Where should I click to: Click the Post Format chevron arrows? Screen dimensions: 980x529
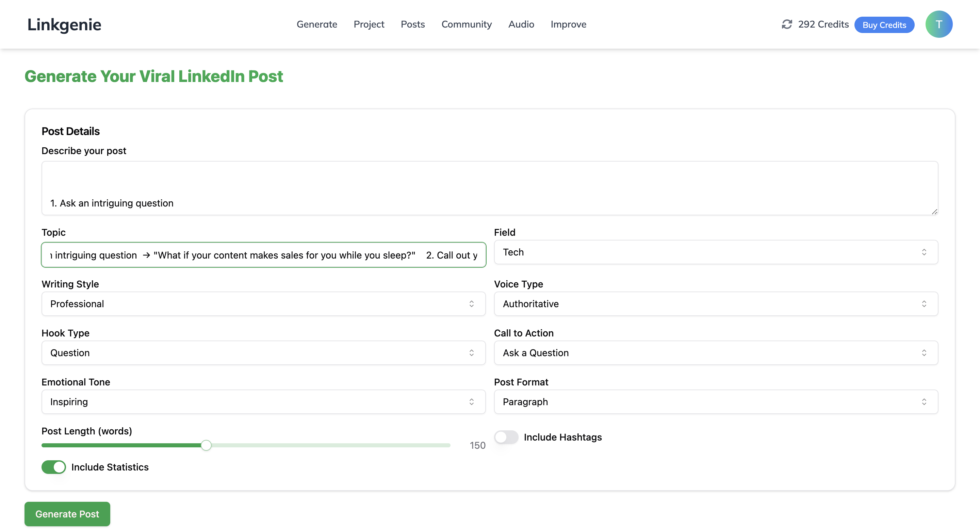pos(924,402)
